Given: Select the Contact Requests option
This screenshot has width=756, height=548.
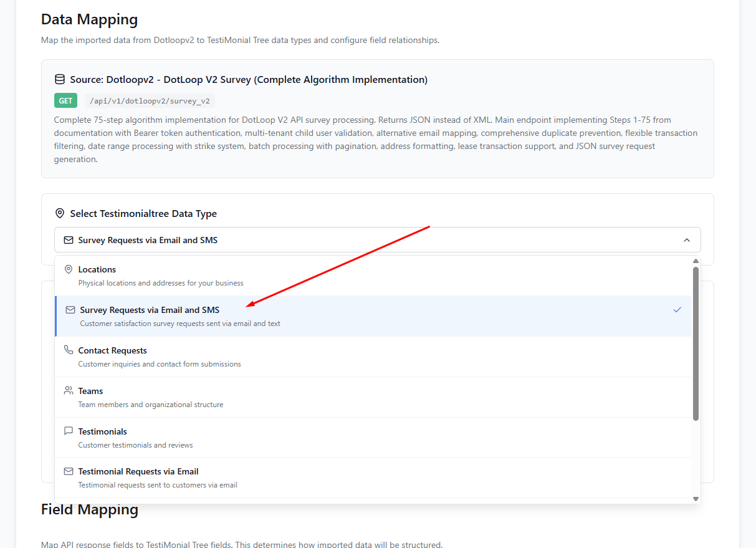Looking at the screenshot, I should 373,357.
